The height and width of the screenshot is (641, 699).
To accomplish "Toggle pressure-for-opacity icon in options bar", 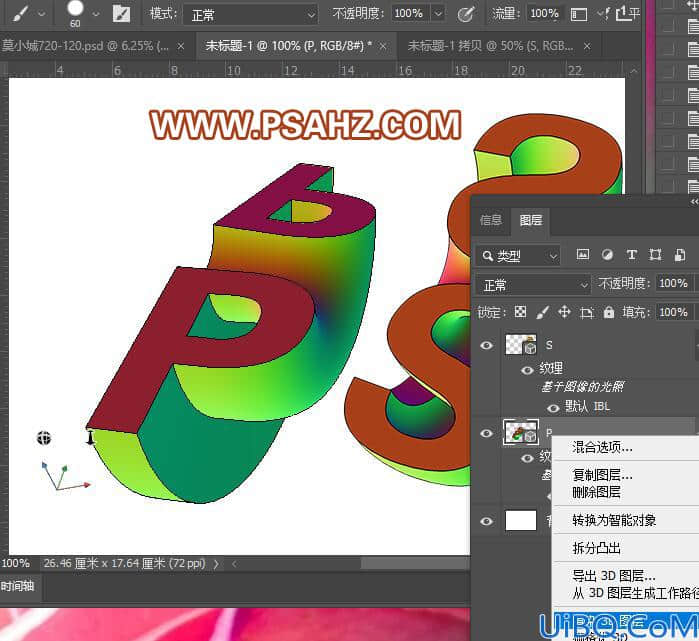I will (x=466, y=14).
